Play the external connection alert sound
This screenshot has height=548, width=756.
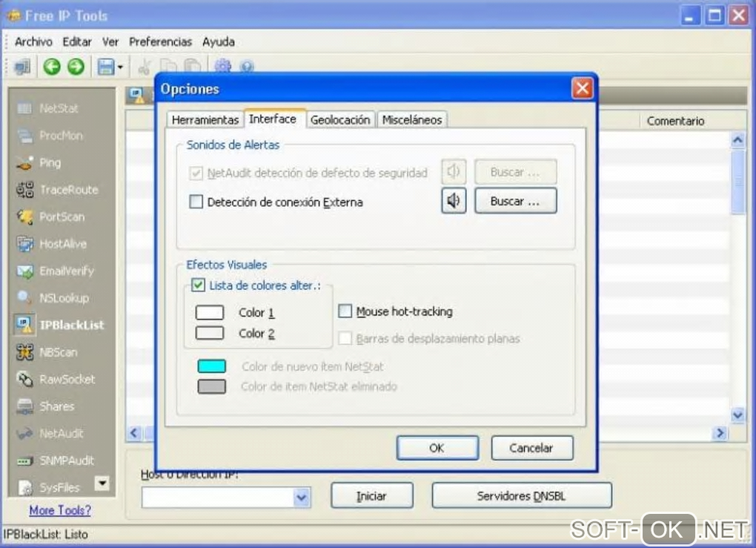coord(453,201)
